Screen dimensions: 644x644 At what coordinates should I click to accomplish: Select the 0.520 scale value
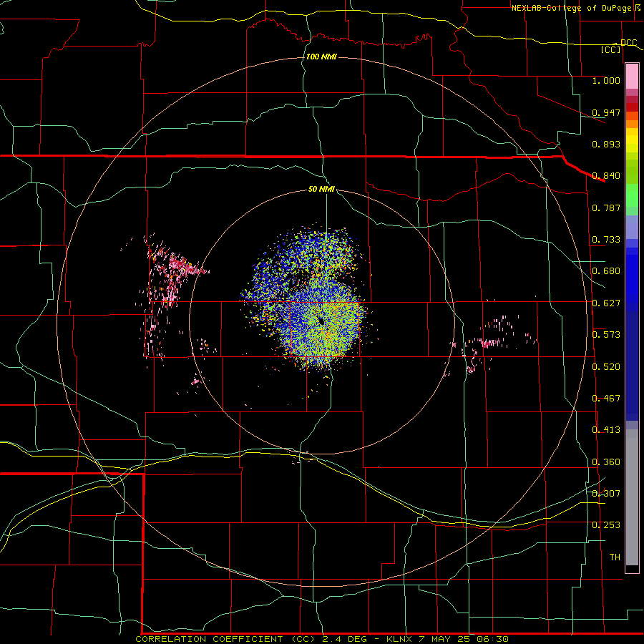click(x=606, y=367)
